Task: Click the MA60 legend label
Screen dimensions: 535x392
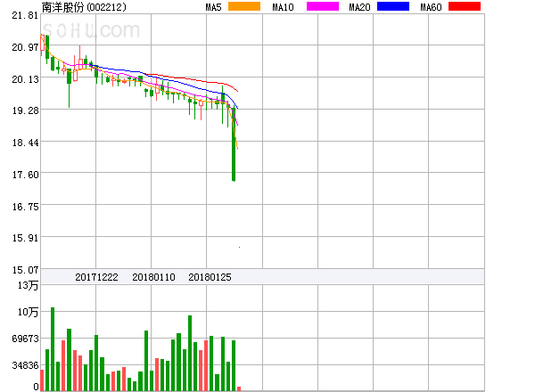Action: coord(431,7)
